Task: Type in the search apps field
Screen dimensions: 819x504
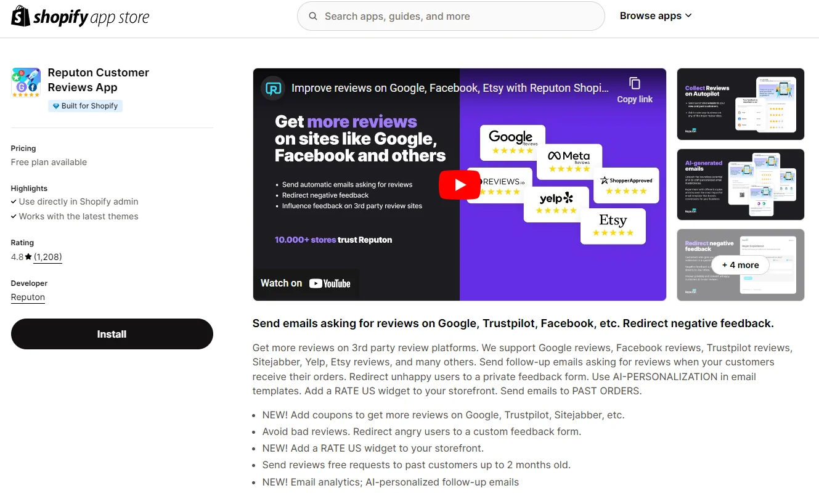Action: [x=456, y=16]
